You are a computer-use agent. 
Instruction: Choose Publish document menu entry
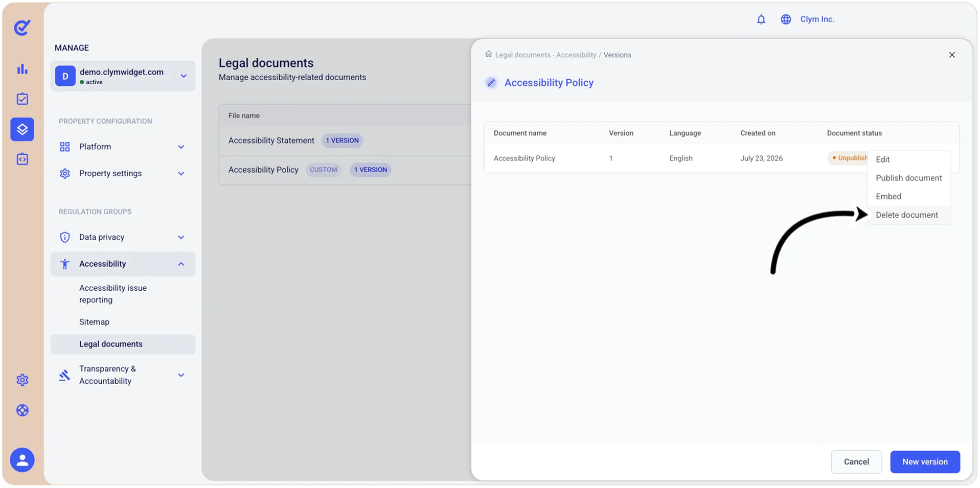909,178
